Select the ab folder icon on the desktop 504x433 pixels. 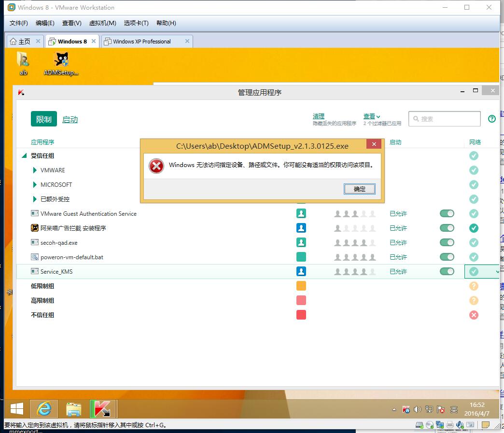[x=23, y=63]
